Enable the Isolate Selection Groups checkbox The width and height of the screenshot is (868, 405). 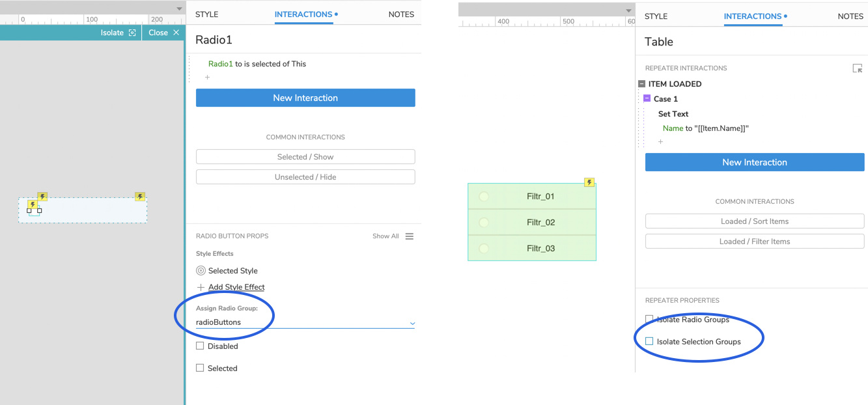(649, 341)
